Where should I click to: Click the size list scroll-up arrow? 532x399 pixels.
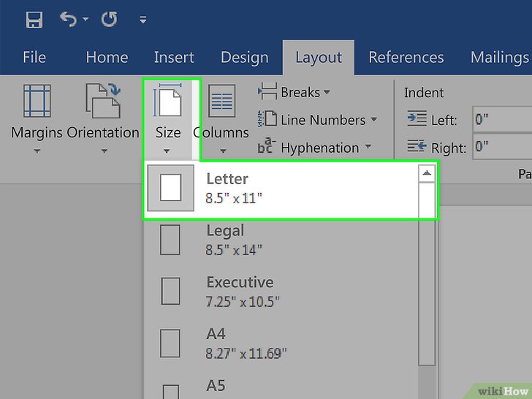click(427, 173)
